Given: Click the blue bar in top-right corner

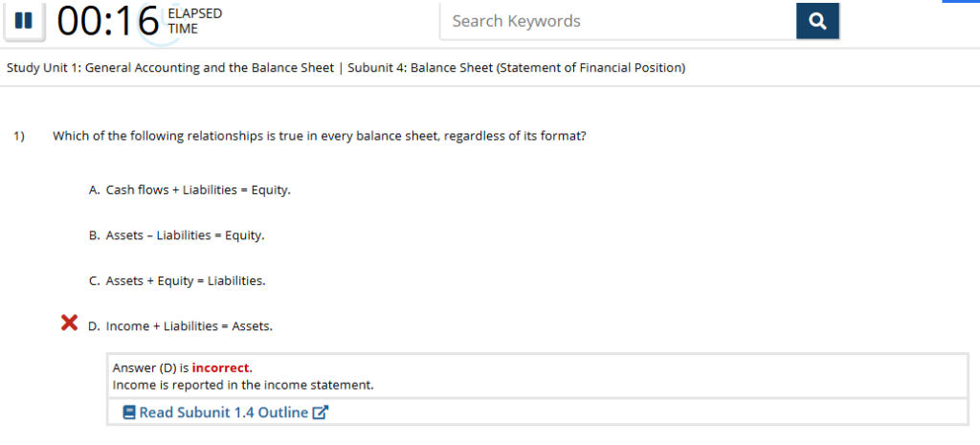Looking at the screenshot, I should pos(961,2).
